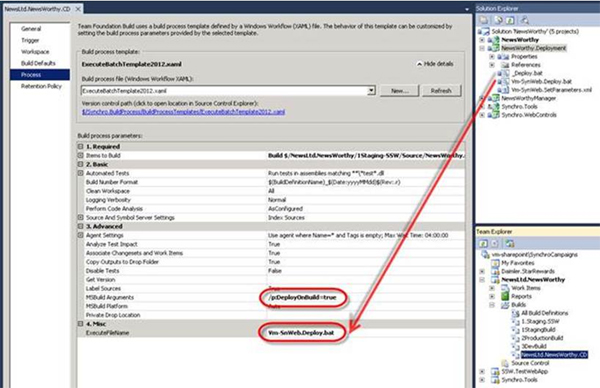Click the Source Control icon in Team Explorer
This screenshot has width=600, height=388.
[x=505, y=363]
